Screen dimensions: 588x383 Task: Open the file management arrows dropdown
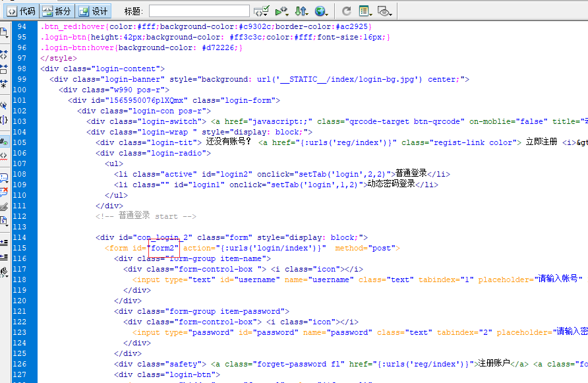(x=301, y=11)
